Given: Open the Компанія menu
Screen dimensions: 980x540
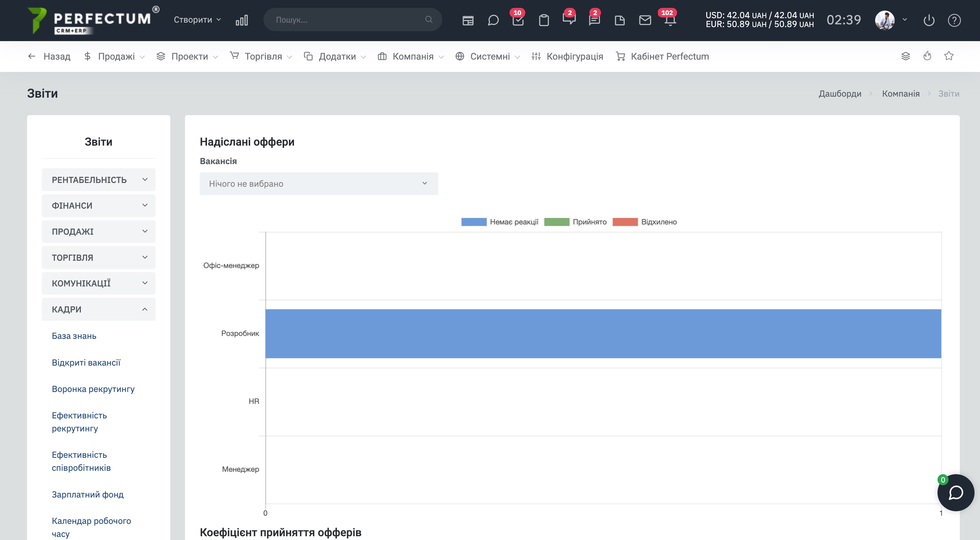Looking at the screenshot, I should (411, 56).
